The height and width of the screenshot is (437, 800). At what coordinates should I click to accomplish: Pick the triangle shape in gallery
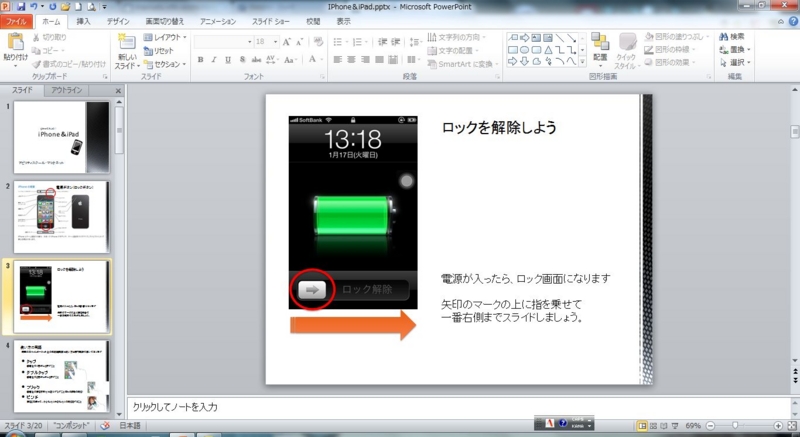[x=548, y=50]
